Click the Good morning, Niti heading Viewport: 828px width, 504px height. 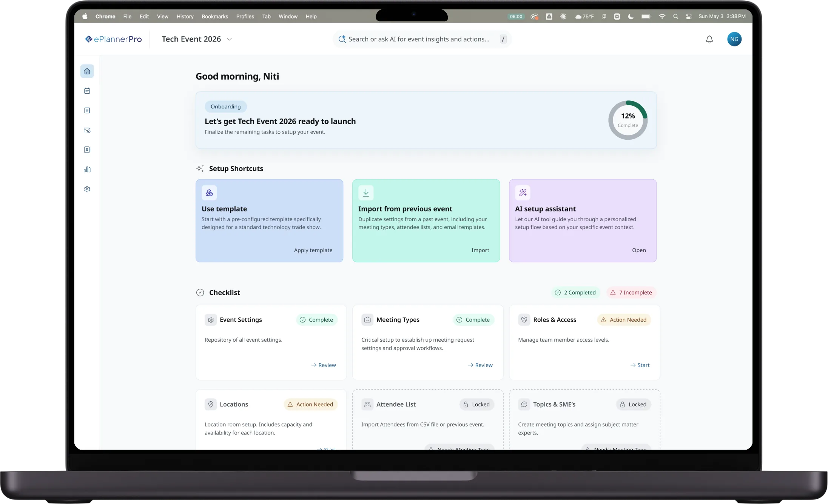(237, 77)
